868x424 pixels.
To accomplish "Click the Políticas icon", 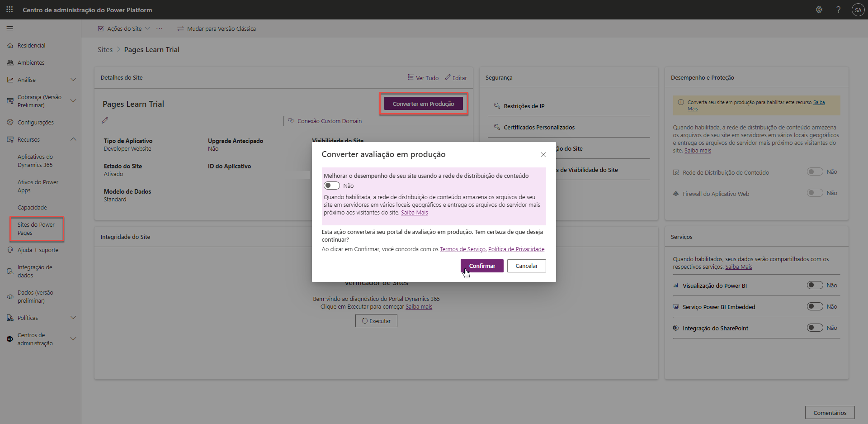I will (10, 318).
